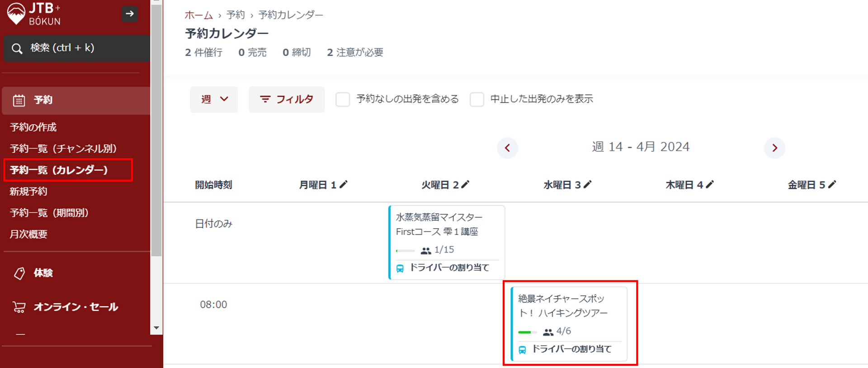Click the pencil icon beside 月曜日 1
868x368 pixels.
click(x=344, y=184)
